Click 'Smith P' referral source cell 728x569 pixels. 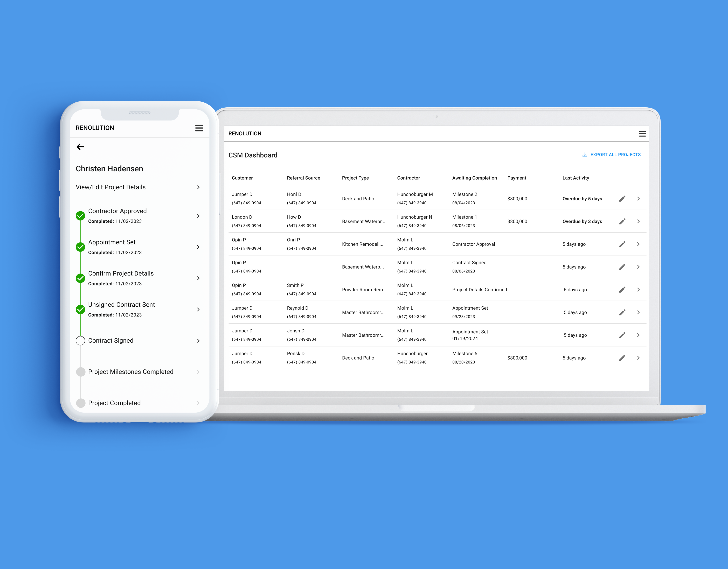pyautogui.click(x=295, y=285)
